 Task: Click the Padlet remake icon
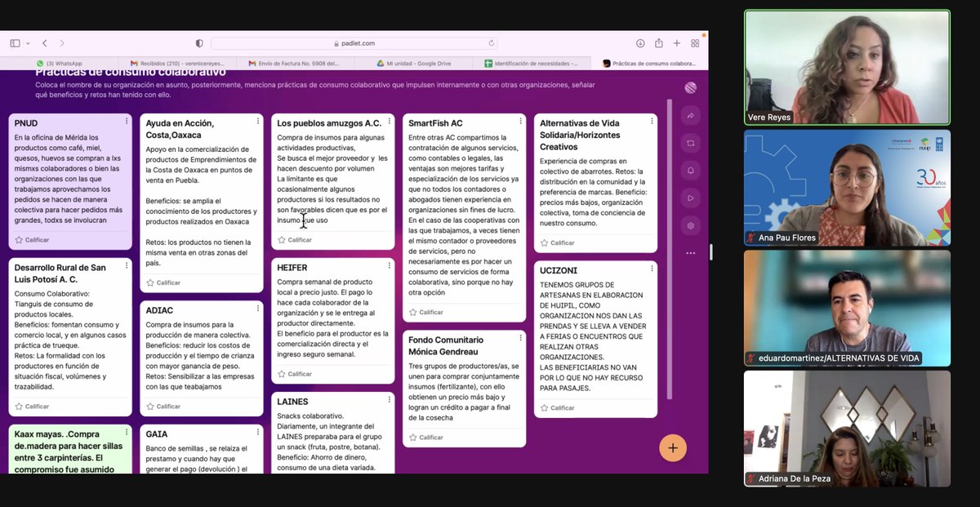click(691, 143)
